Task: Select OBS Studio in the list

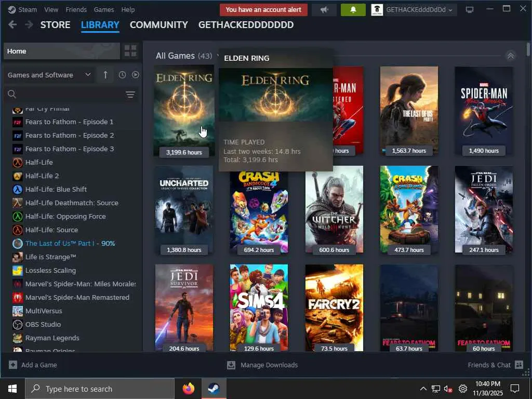Action: pyautogui.click(x=43, y=324)
